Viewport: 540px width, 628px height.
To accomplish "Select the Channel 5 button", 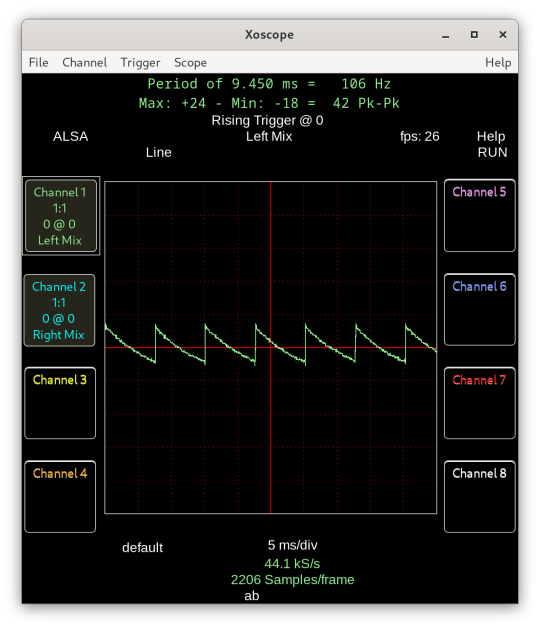I will [x=480, y=215].
